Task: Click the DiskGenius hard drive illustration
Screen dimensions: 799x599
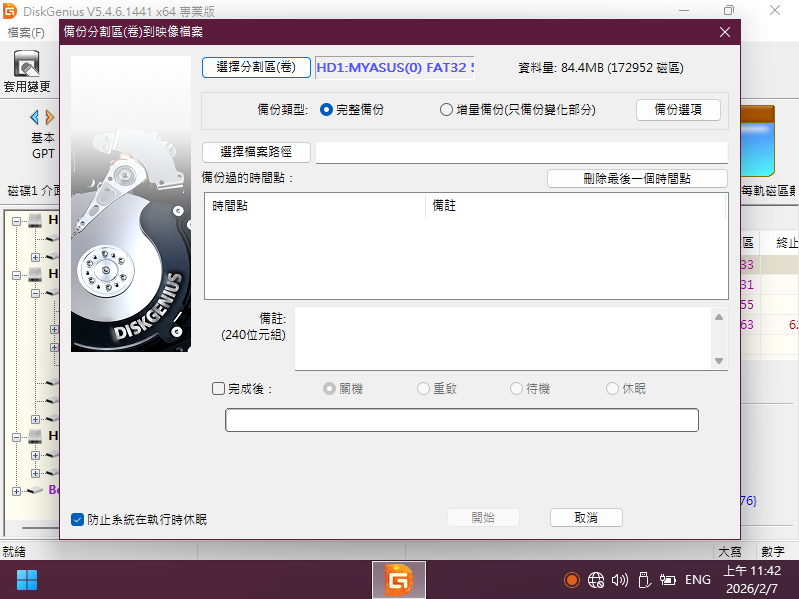Action: point(131,204)
